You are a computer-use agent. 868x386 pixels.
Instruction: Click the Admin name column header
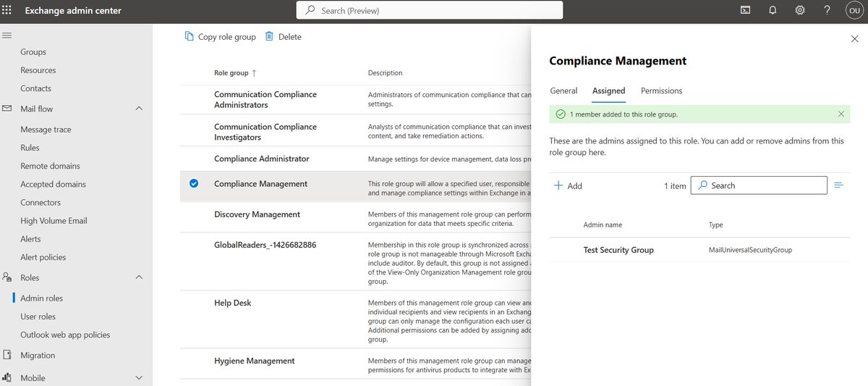coord(603,225)
